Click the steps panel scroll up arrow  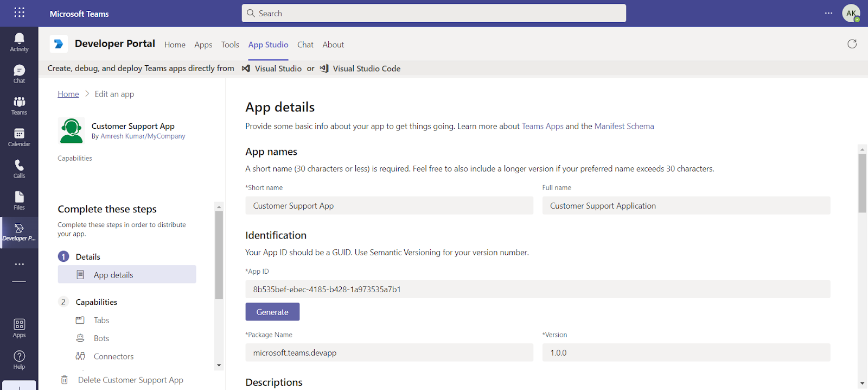[219, 207]
